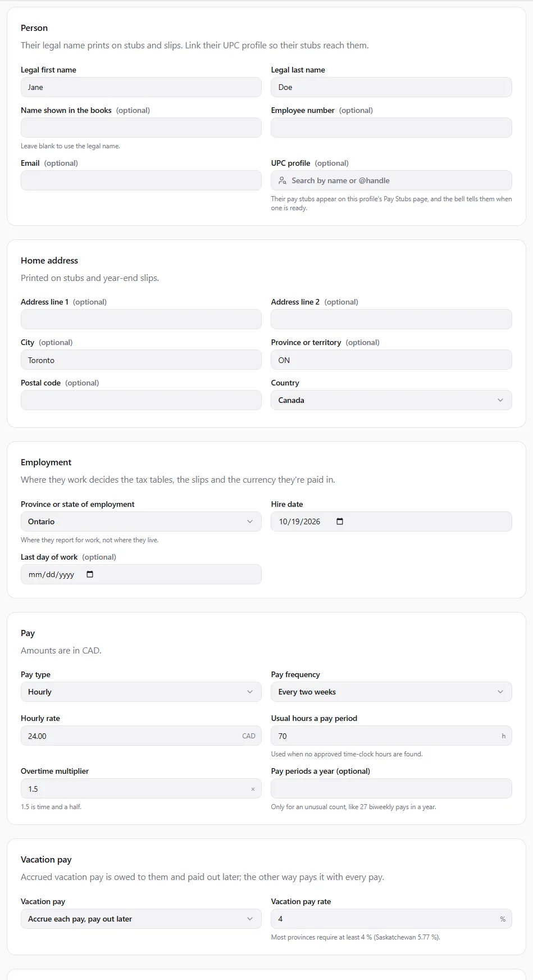533x980 pixels.
Task: Click the Legal first name field
Action: point(141,87)
